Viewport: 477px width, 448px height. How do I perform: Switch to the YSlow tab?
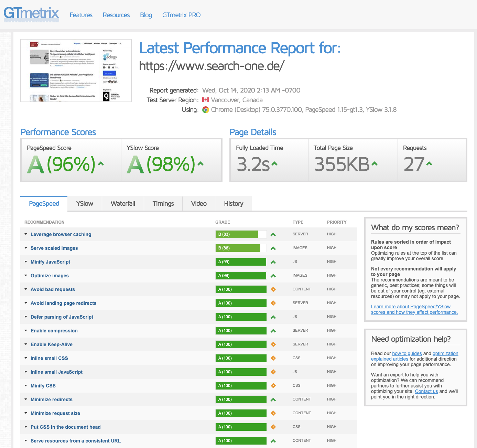tap(85, 203)
